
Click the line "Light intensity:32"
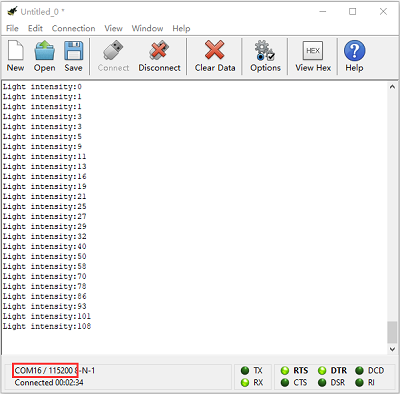point(45,237)
